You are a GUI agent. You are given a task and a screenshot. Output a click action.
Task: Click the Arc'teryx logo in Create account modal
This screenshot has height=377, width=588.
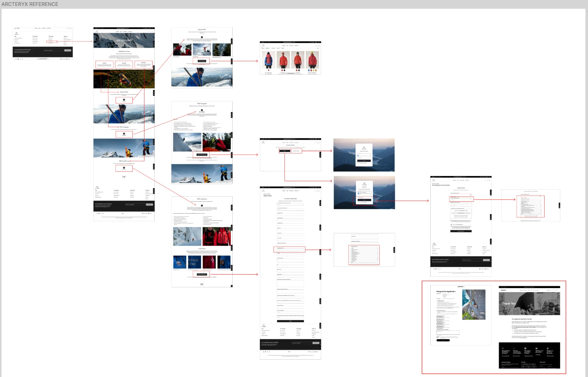(364, 148)
